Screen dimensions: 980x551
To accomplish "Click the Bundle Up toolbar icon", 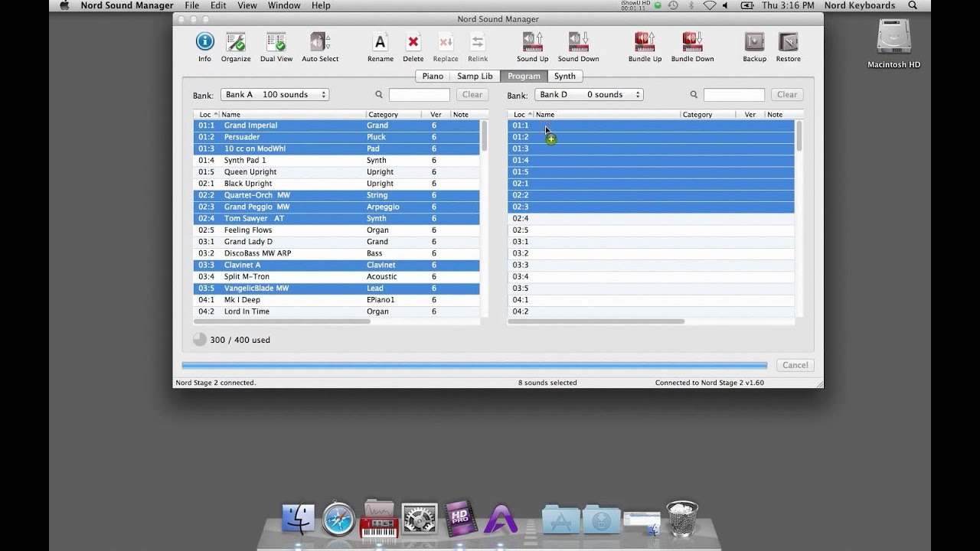I will pyautogui.click(x=645, y=47).
